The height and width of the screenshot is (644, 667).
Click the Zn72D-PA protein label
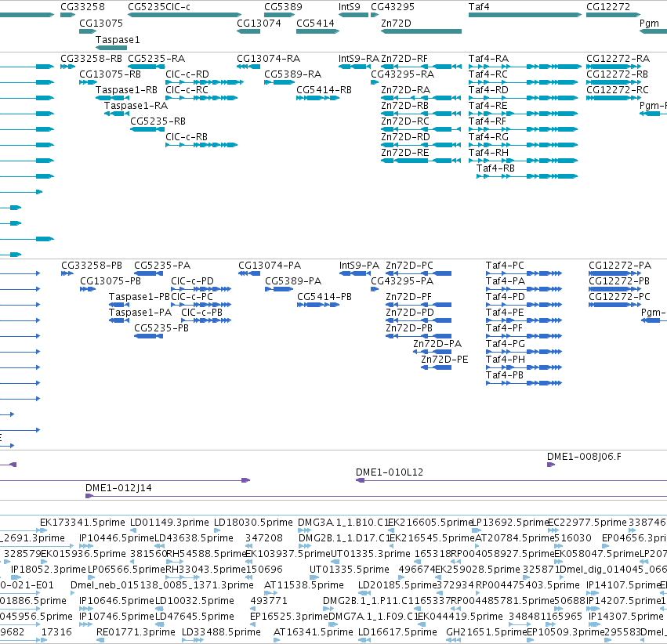click(437, 343)
